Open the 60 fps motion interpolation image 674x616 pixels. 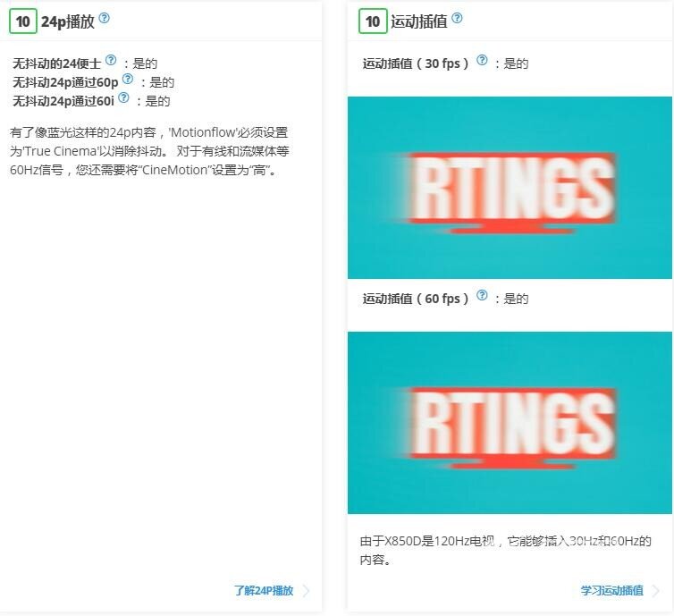[510, 423]
